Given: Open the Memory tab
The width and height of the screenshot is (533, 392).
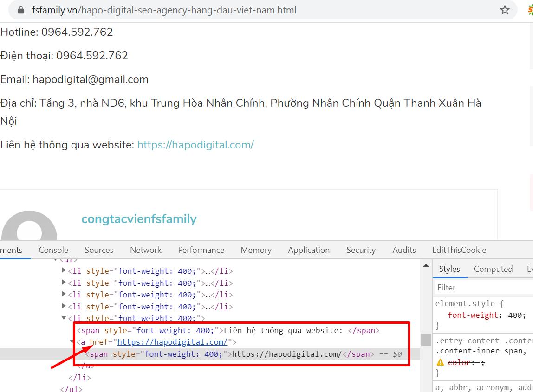Looking at the screenshot, I should (x=256, y=250).
